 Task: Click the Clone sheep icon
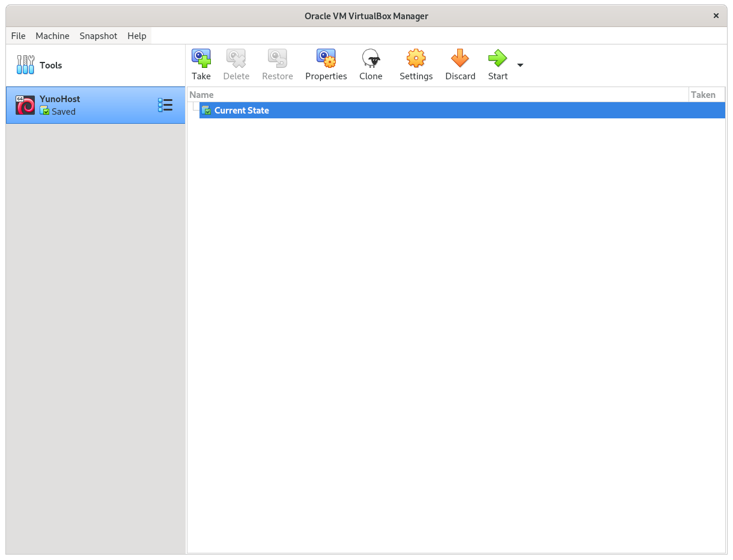pos(371,59)
